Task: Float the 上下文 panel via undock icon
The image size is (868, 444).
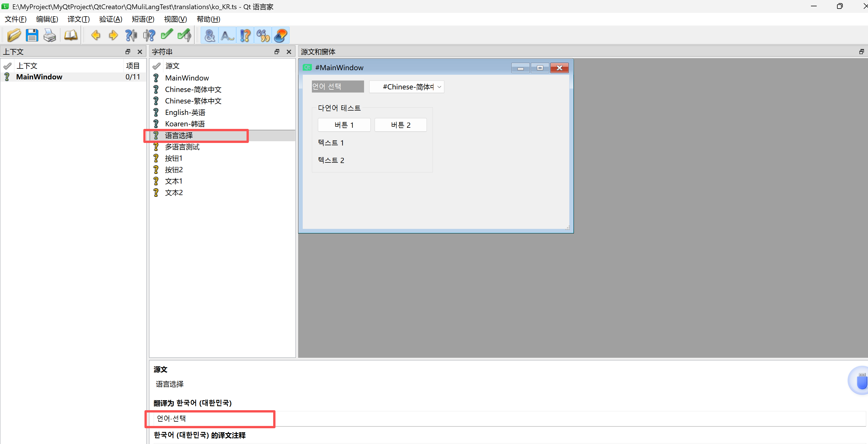Action: pyautogui.click(x=128, y=52)
